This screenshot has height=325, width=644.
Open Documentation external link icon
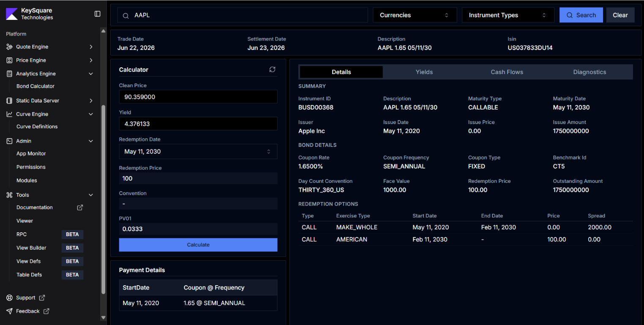coord(80,207)
